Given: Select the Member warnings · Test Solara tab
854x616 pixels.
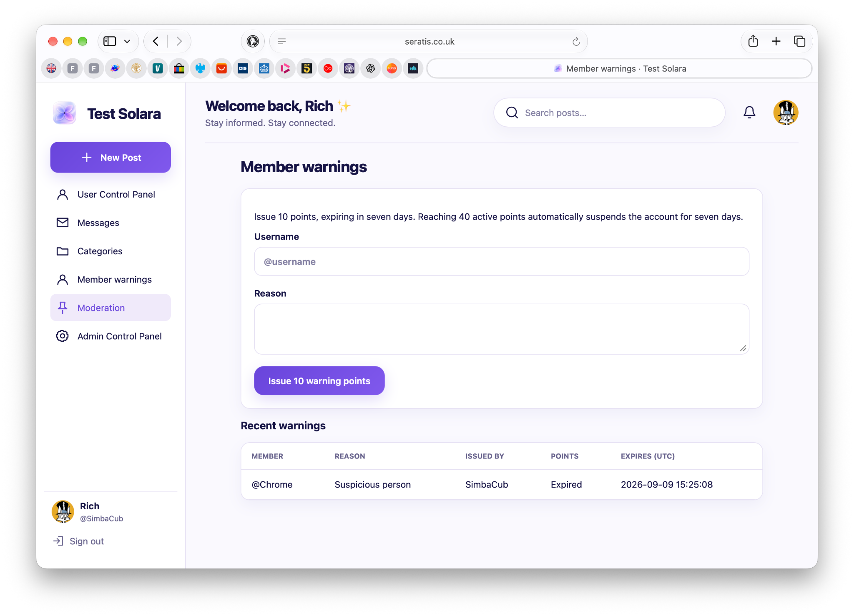Looking at the screenshot, I should coord(620,68).
